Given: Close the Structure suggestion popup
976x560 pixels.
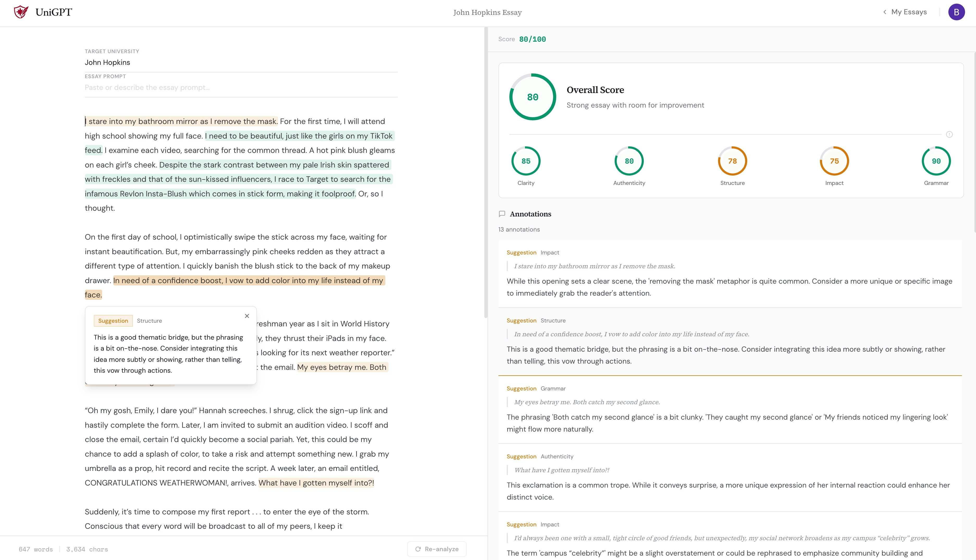Looking at the screenshot, I should point(247,316).
